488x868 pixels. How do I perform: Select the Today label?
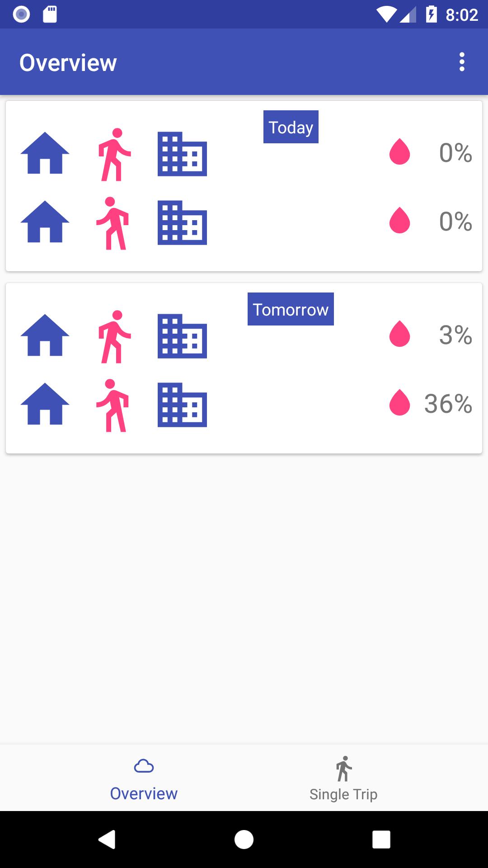(x=291, y=127)
